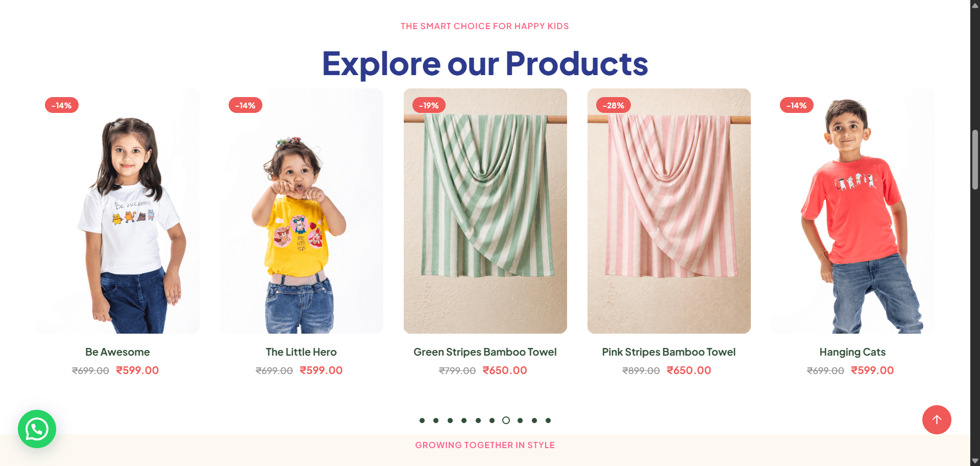Select the fourth carousel pagination dot

pyautogui.click(x=464, y=421)
